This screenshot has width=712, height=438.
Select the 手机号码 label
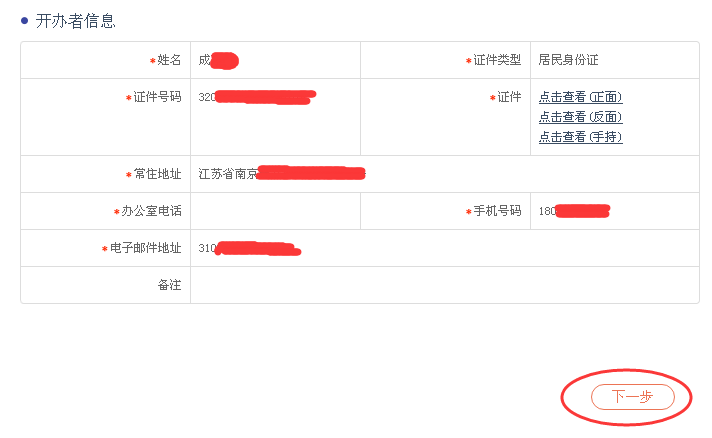[x=497, y=211]
